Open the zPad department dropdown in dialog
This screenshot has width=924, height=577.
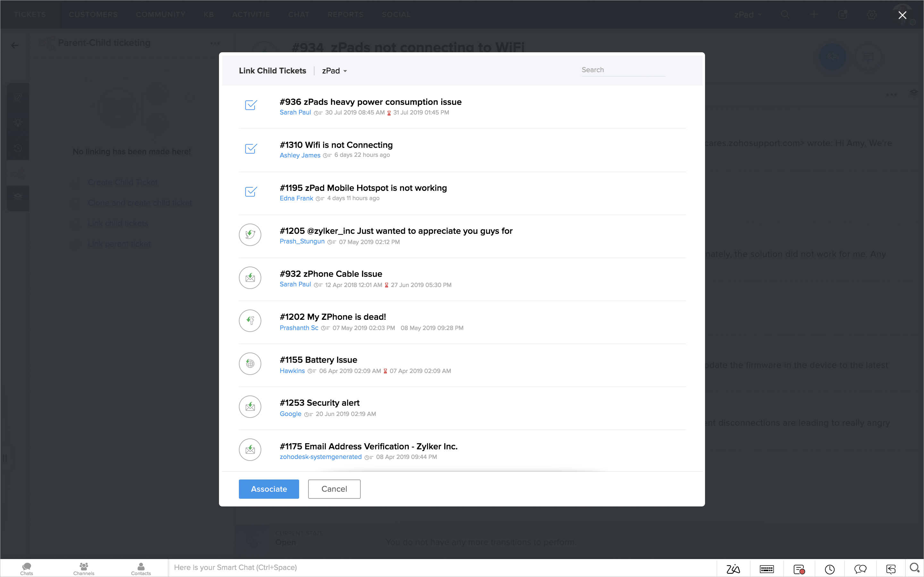334,71
